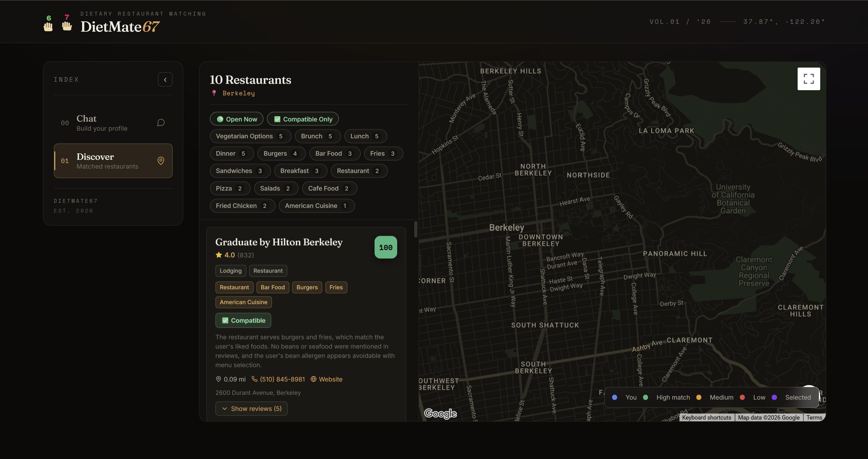Click the Lodging category chip
The image size is (868, 459).
(231, 271)
